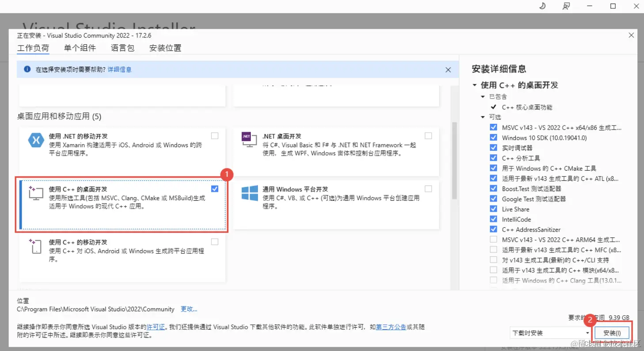Click the 更改... location link

[189, 309]
